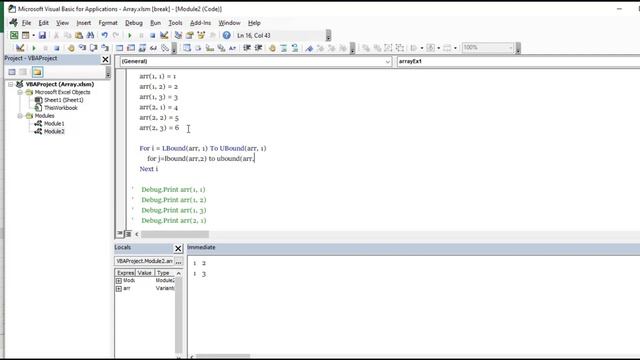Toggle Design Mode on the Debug toolbar
Image resolution: width=640 pixels, height=360 pixels.
20,48
